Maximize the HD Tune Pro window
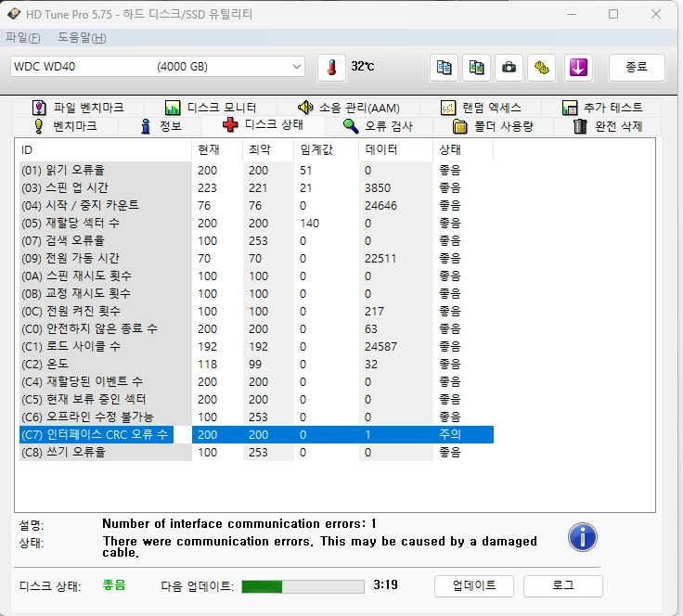 point(613,14)
